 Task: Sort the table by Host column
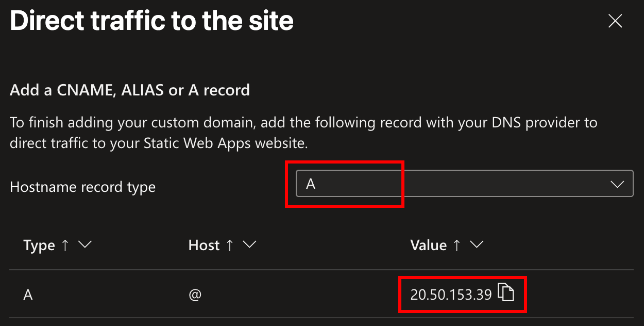[204, 245]
